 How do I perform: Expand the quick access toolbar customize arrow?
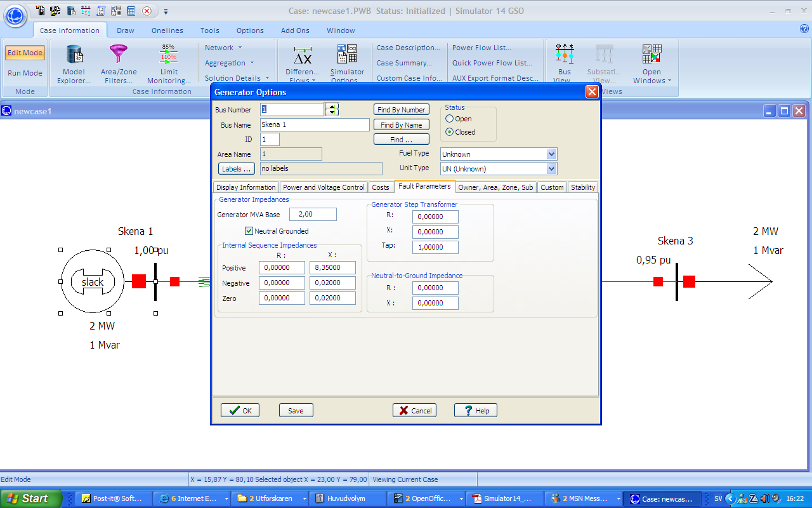pos(166,11)
